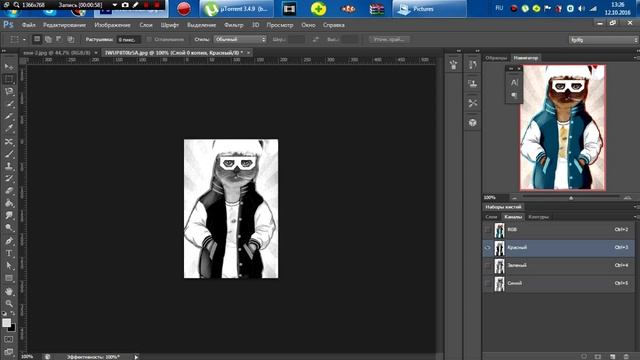Click Subtract from Selection mode button
Screen dimensions: 640x360
coord(59,39)
